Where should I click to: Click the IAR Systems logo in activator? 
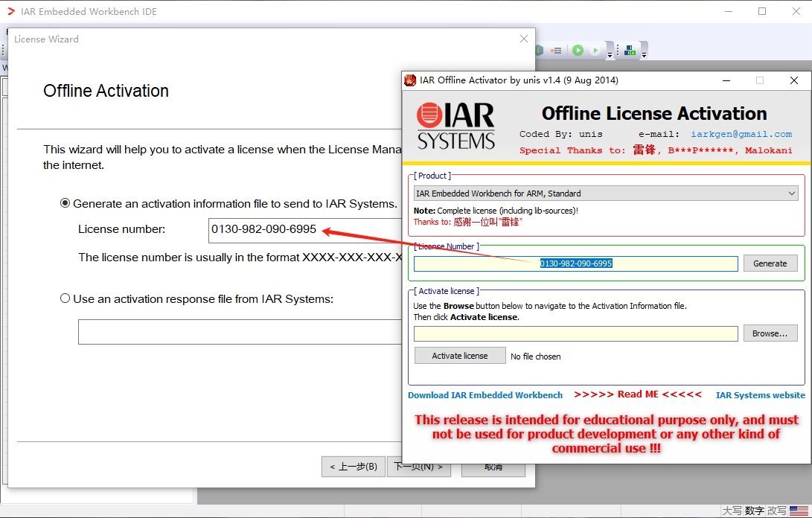pyautogui.click(x=455, y=127)
